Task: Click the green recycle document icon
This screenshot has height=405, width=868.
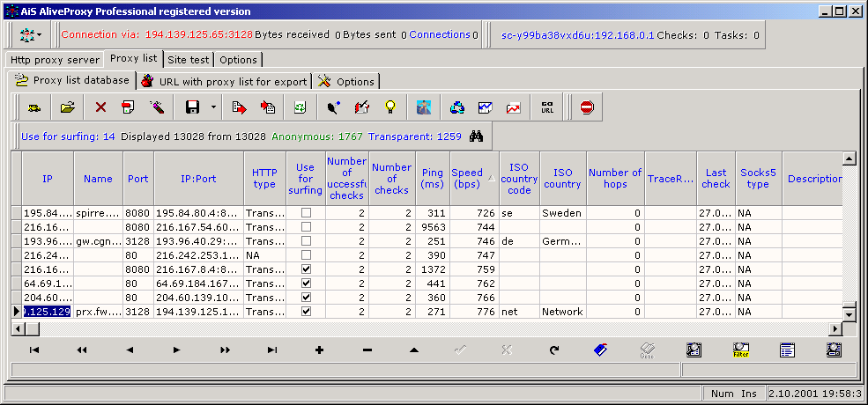Action: (x=300, y=107)
